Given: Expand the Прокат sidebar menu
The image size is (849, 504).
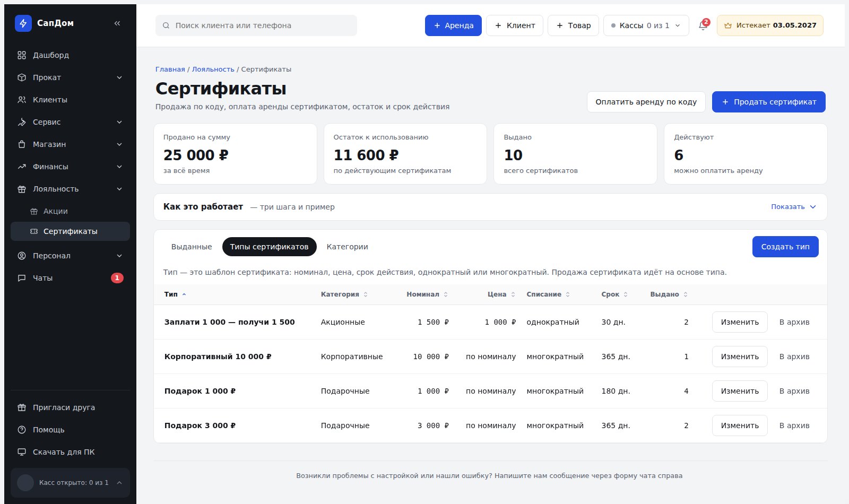Looking at the screenshot, I should pos(70,77).
